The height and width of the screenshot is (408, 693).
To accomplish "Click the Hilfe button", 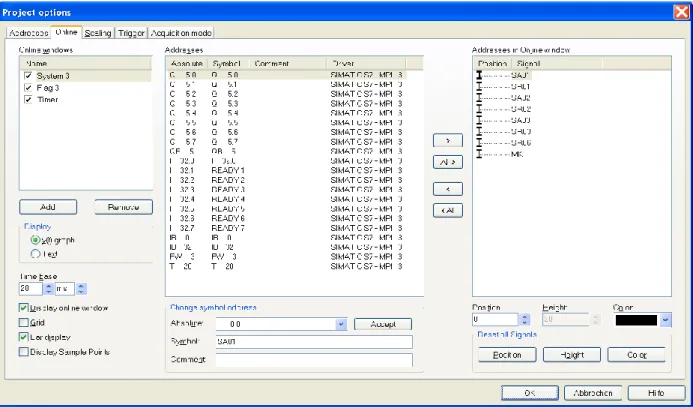I will click(656, 393).
